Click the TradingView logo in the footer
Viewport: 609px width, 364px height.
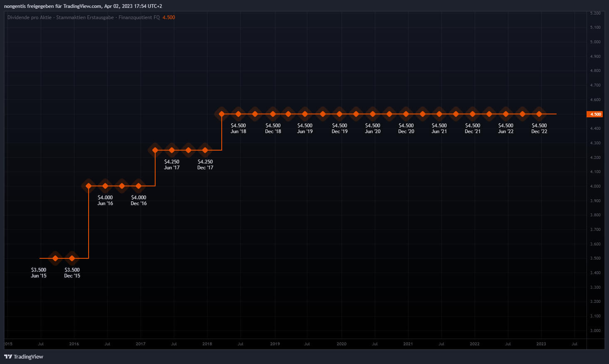tap(24, 357)
